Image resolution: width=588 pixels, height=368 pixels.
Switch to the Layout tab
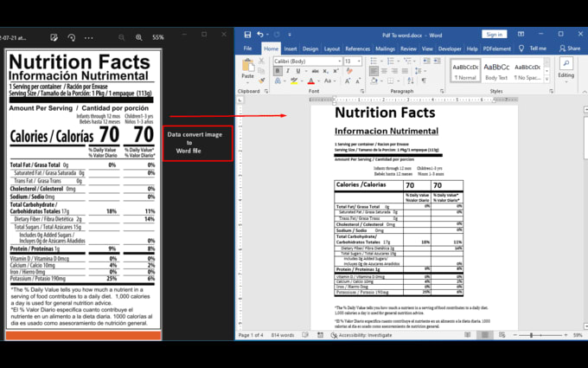click(x=331, y=48)
